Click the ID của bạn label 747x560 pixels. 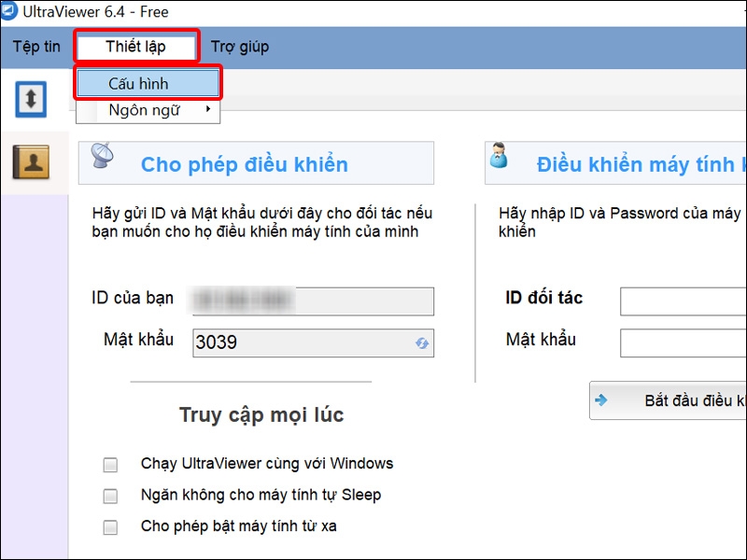point(133,298)
